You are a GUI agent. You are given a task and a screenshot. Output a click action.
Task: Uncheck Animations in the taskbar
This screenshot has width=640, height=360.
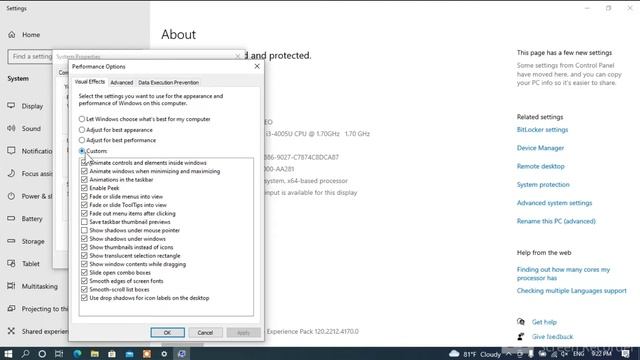pyautogui.click(x=84, y=180)
